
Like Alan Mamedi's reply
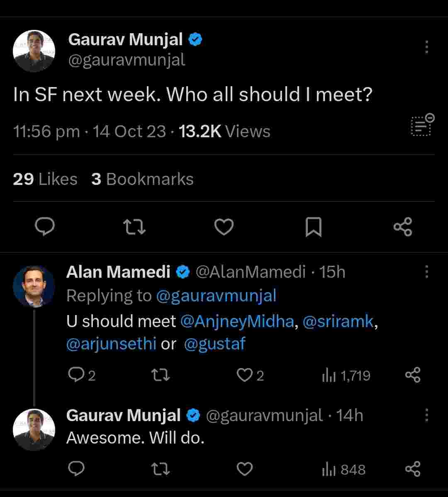(x=245, y=375)
